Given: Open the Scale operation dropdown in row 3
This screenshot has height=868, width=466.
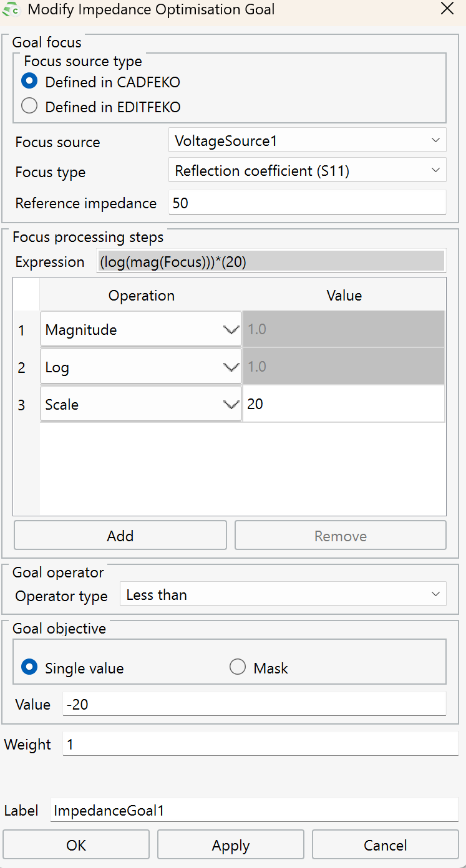Looking at the screenshot, I should tap(141, 405).
